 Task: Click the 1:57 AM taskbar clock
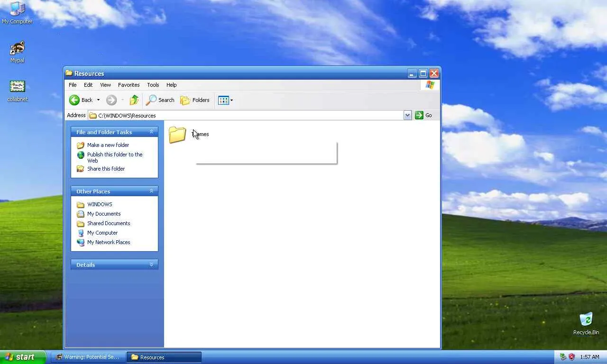coord(589,357)
